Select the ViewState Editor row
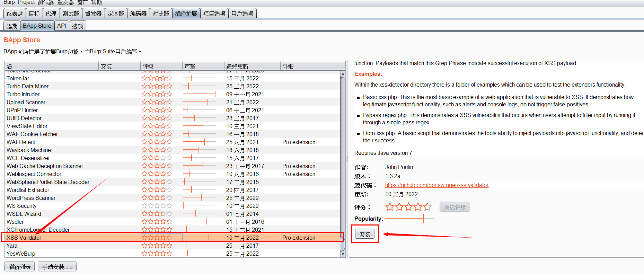 point(173,126)
